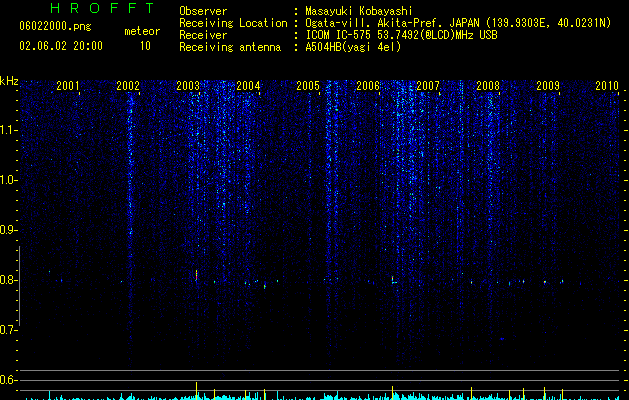Click the 2007 time marker

tap(428, 85)
